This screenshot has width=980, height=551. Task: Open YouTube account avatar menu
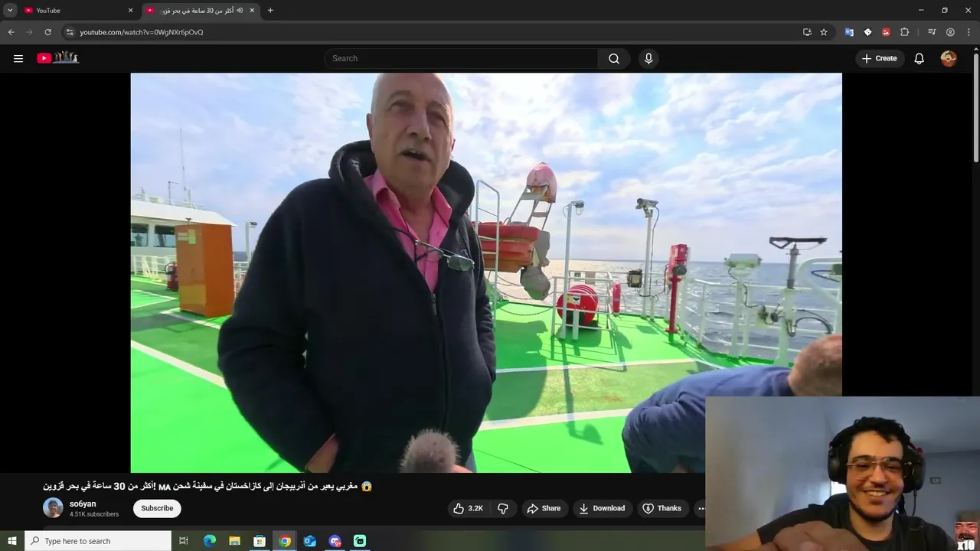(x=949, y=58)
